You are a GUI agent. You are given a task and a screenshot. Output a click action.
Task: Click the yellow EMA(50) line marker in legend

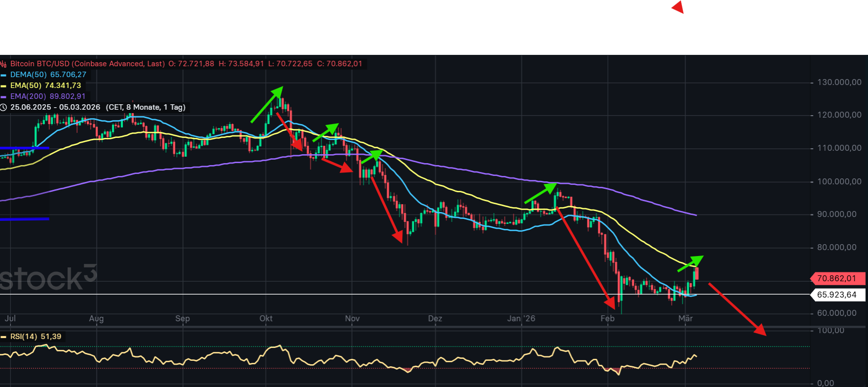tap(3, 86)
